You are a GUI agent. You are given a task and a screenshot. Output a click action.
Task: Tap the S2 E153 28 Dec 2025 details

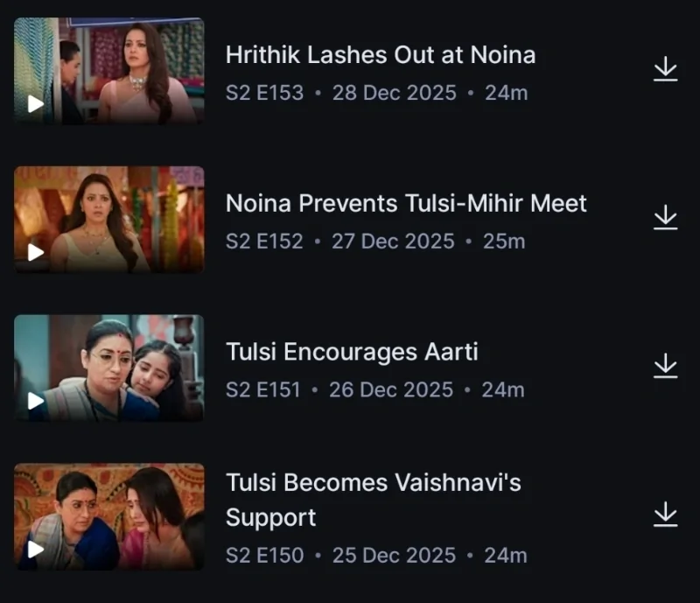pos(377,93)
